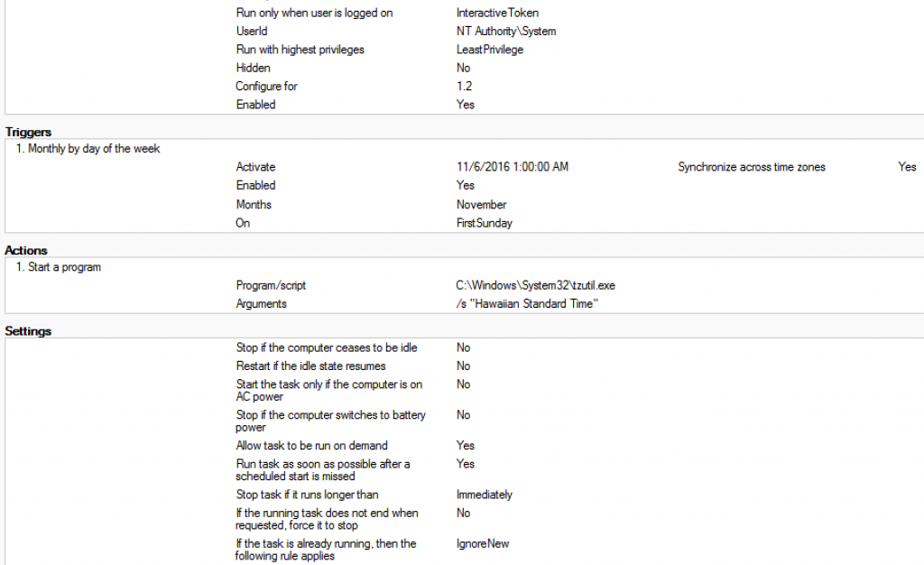Screen dimensions: 924x565
Task: Click the 'Hawaiian Standard Time' arguments value
Action: click(528, 304)
